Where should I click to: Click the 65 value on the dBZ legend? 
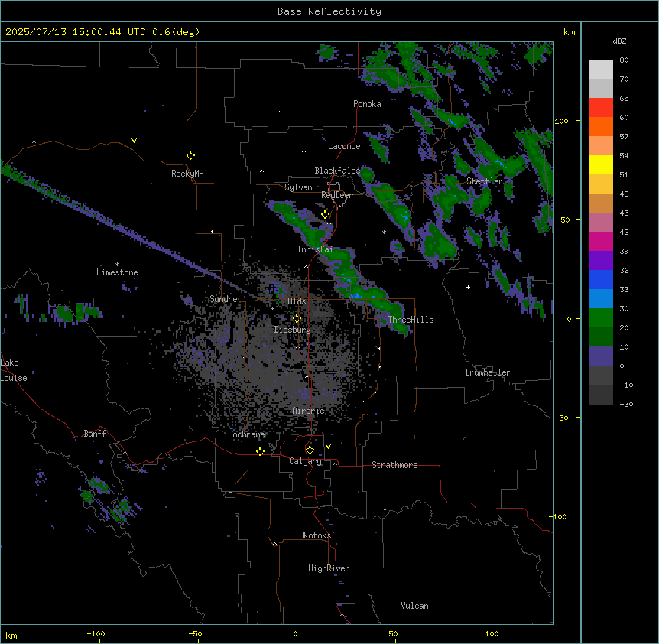624,99
